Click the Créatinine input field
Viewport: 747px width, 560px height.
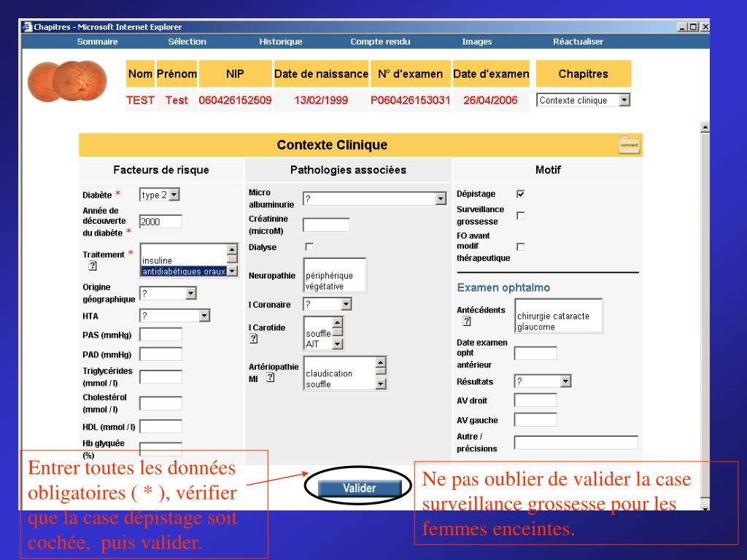point(326,225)
